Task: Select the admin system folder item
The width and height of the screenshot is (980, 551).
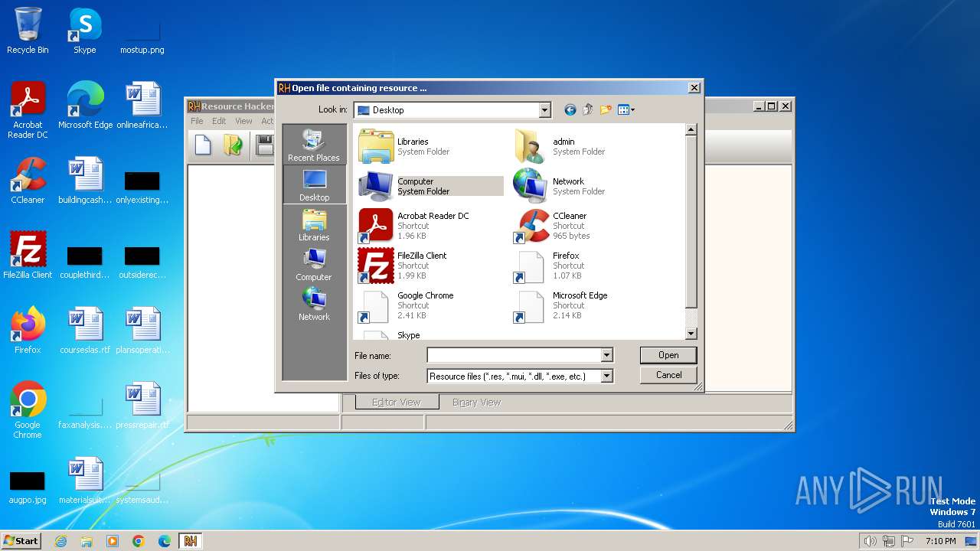Action: click(586, 146)
